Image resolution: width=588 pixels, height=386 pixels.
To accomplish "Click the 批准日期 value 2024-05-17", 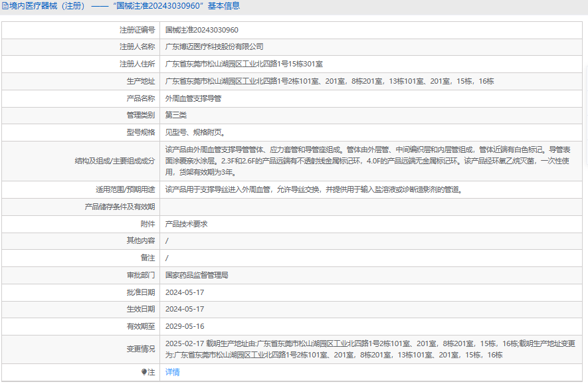I will point(185,292).
